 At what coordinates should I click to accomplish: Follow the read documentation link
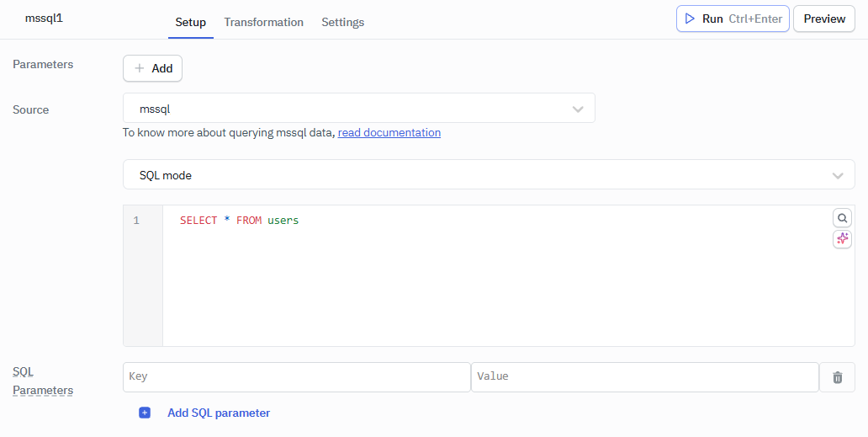(389, 132)
